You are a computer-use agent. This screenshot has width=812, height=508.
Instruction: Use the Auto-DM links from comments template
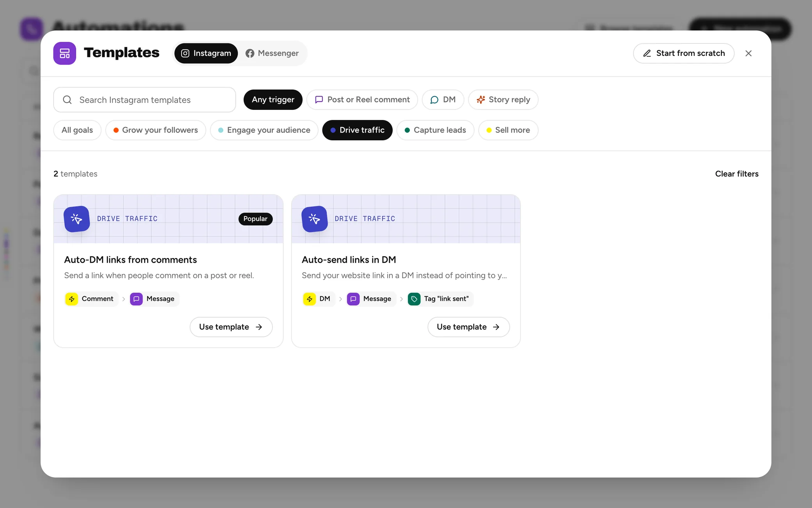[x=231, y=327]
